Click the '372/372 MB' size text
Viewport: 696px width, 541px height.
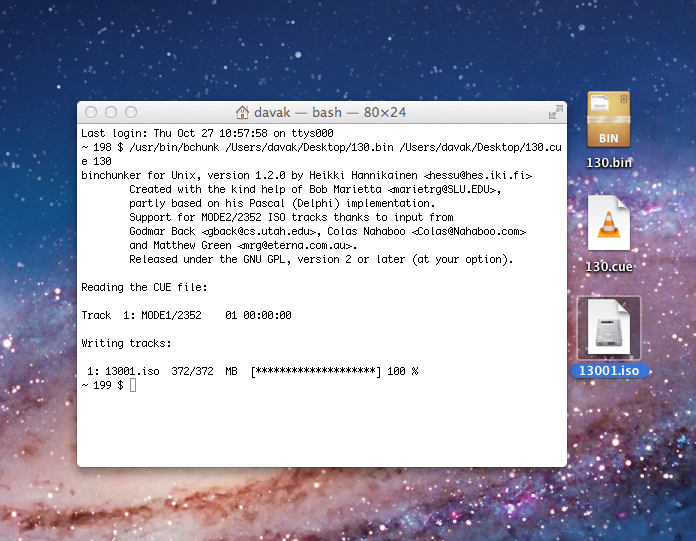(x=204, y=371)
